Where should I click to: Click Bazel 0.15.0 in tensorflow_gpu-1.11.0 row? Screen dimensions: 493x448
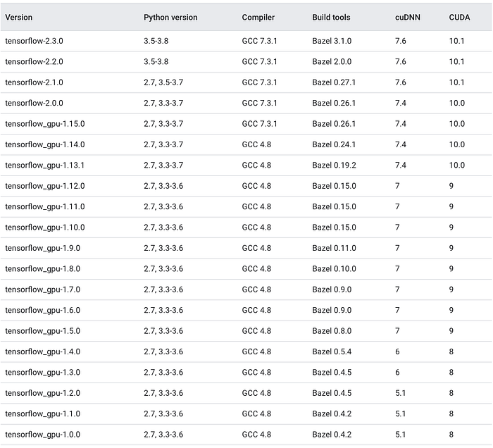tap(335, 207)
